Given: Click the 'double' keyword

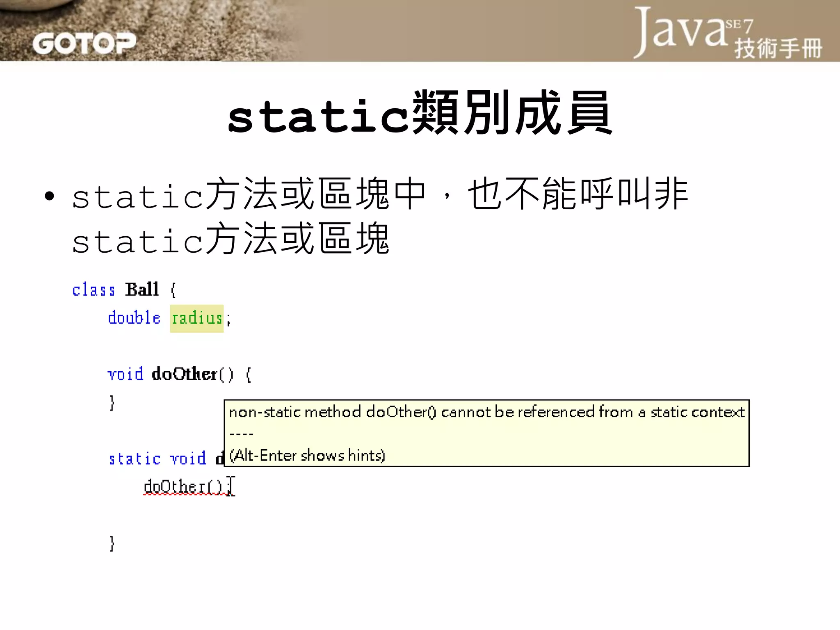Looking at the screenshot, I should pyautogui.click(x=134, y=318).
